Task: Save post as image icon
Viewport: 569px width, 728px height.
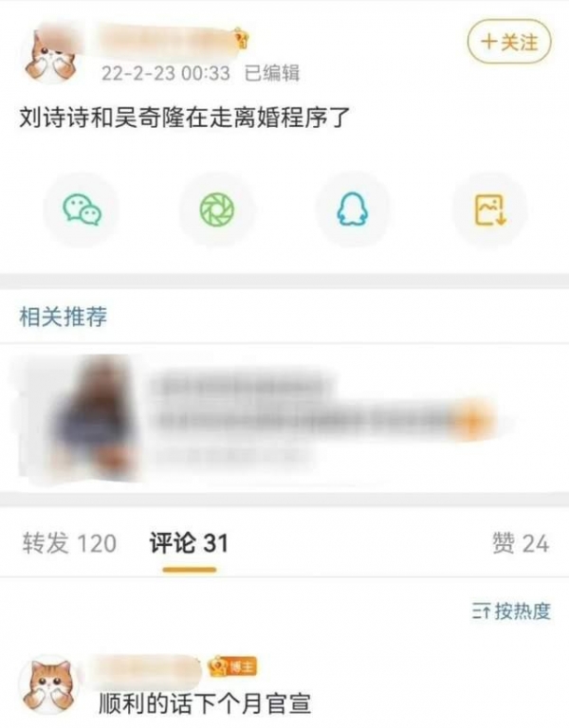Action: (490, 209)
